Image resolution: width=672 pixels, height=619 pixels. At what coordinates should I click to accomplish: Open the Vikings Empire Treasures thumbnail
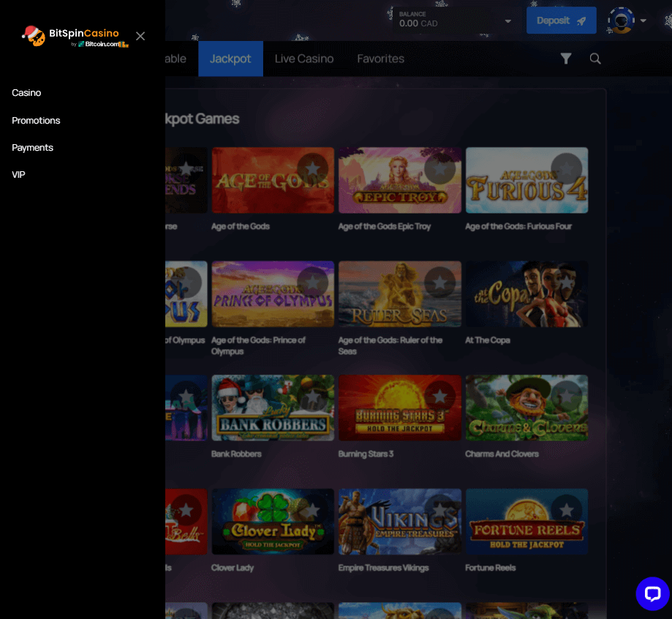(x=400, y=522)
